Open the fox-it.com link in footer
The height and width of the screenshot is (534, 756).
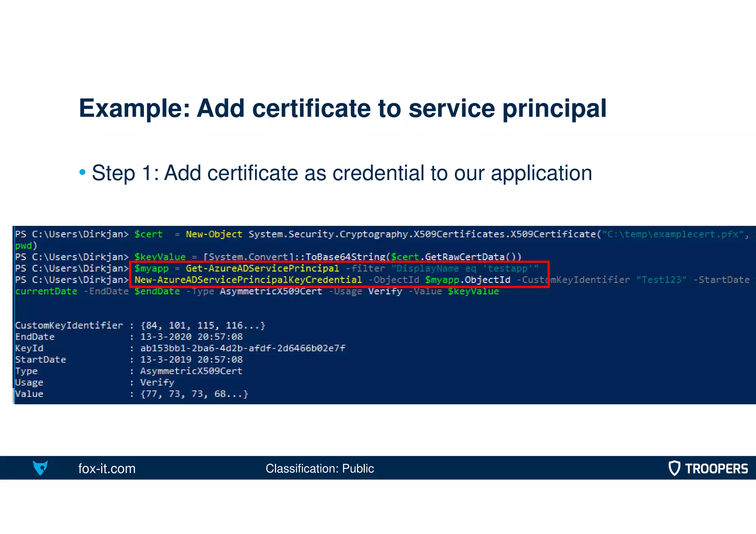coord(107,469)
